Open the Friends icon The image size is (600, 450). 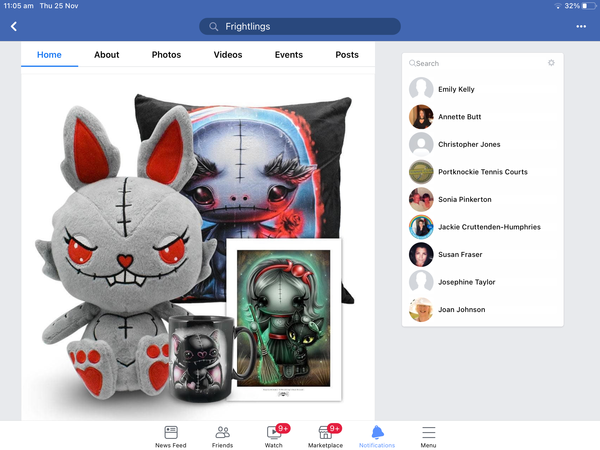coord(222,432)
